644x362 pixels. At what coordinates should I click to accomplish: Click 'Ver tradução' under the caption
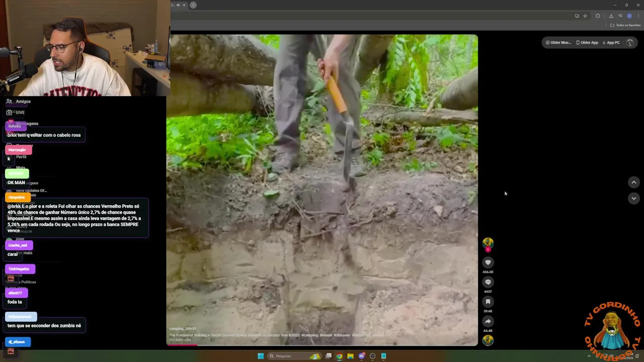click(x=180, y=340)
